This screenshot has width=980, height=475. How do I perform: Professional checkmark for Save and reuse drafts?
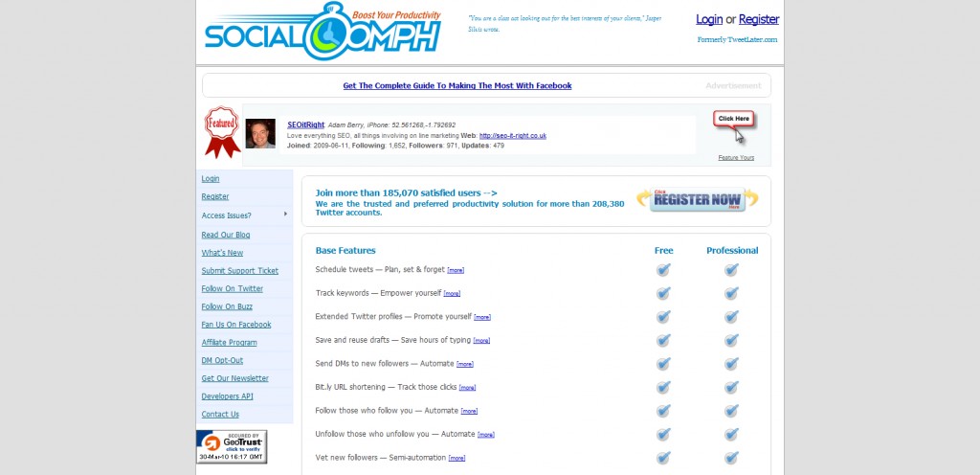click(731, 341)
